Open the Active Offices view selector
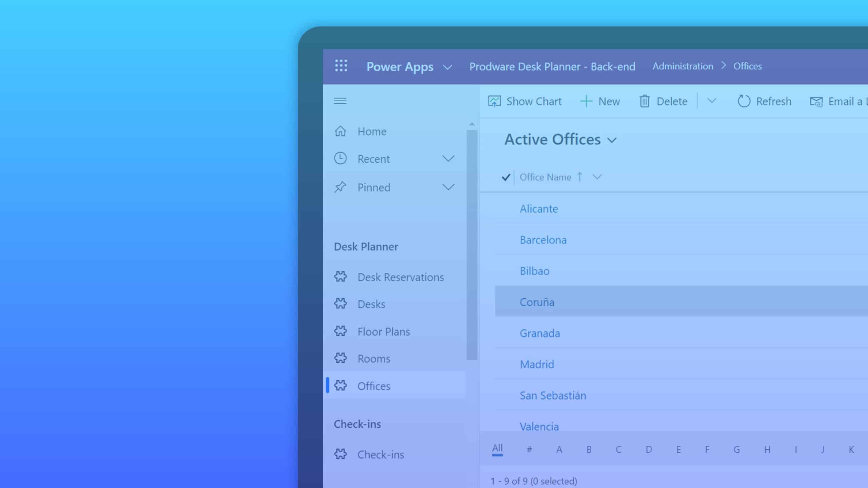 pyautogui.click(x=612, y=140)
